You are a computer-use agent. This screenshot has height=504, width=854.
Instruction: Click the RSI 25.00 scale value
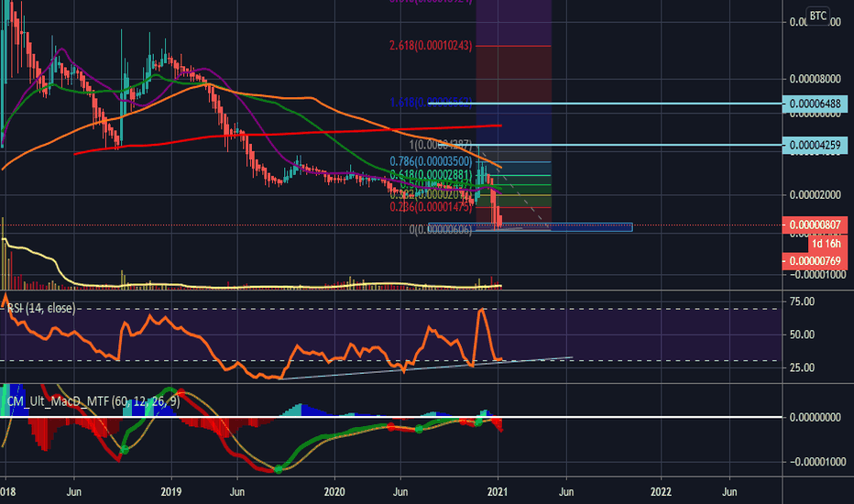pos(802,367)
